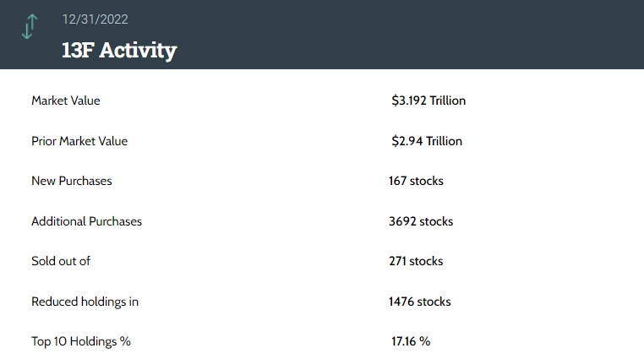This screenshot has height=359, width=644.
Task: Select the New Purchases label
Action: tap(72, 181)
